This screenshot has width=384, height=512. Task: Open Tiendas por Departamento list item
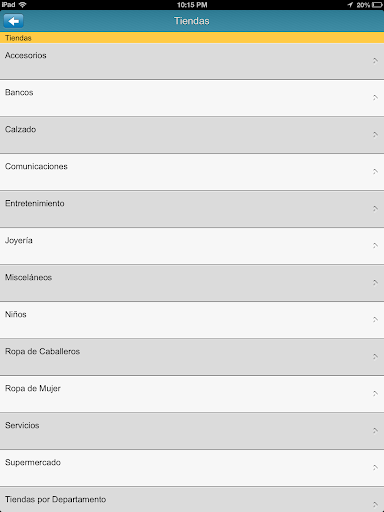coord(192,499)
